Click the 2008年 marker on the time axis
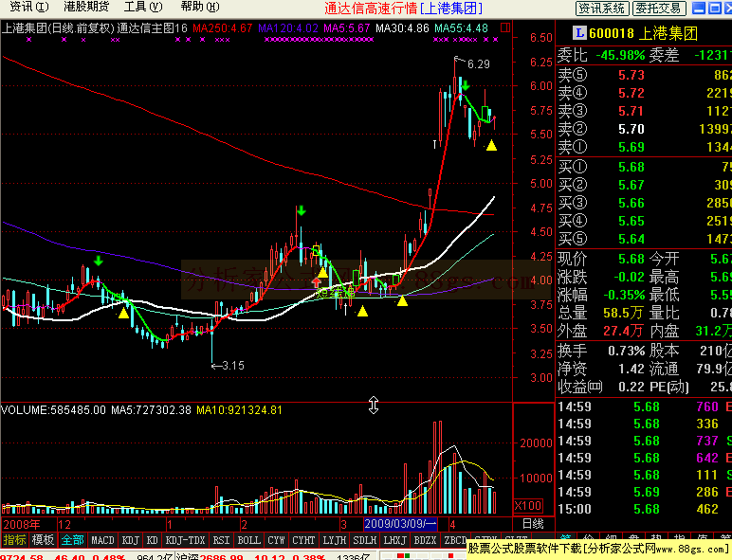 (x=22, y=524)
